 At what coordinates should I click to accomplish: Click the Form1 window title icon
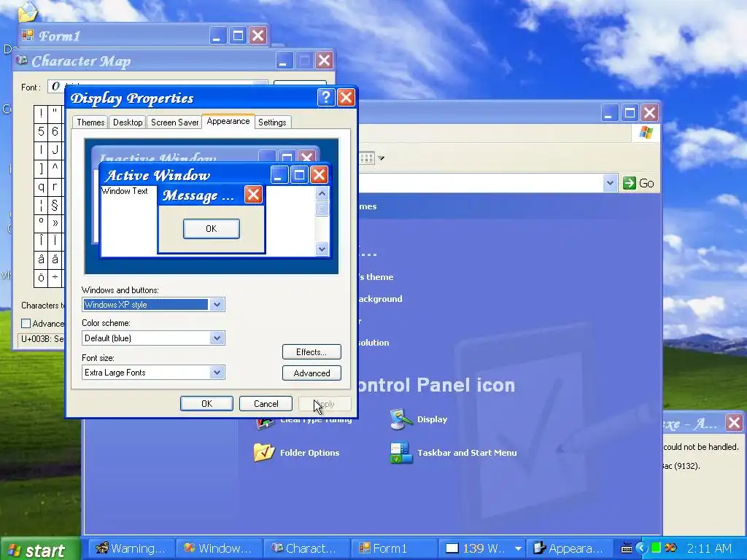(28, 35)
